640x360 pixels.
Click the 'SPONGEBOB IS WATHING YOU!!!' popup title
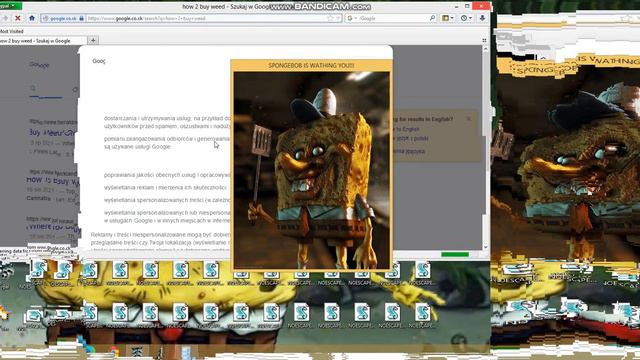pos(311,65)
